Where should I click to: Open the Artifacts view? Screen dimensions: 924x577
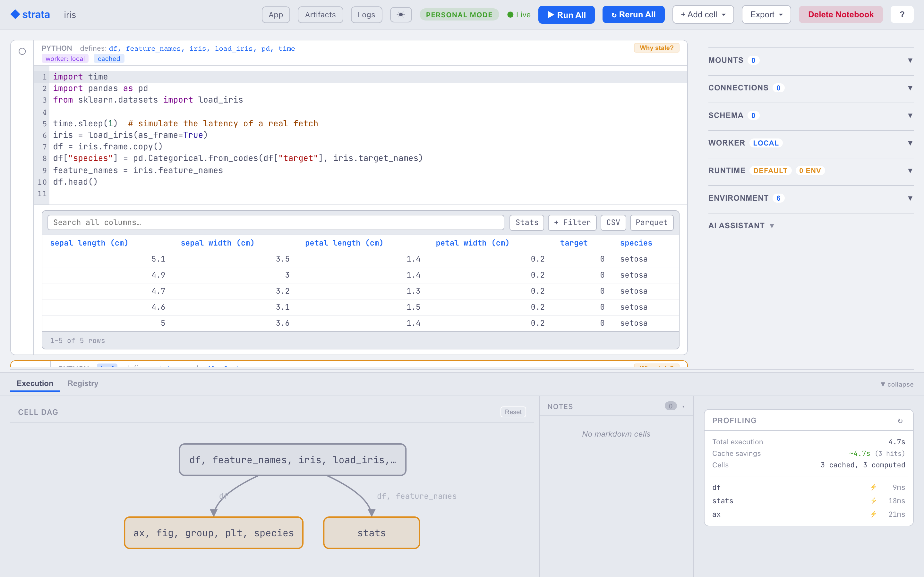(320, 15)
